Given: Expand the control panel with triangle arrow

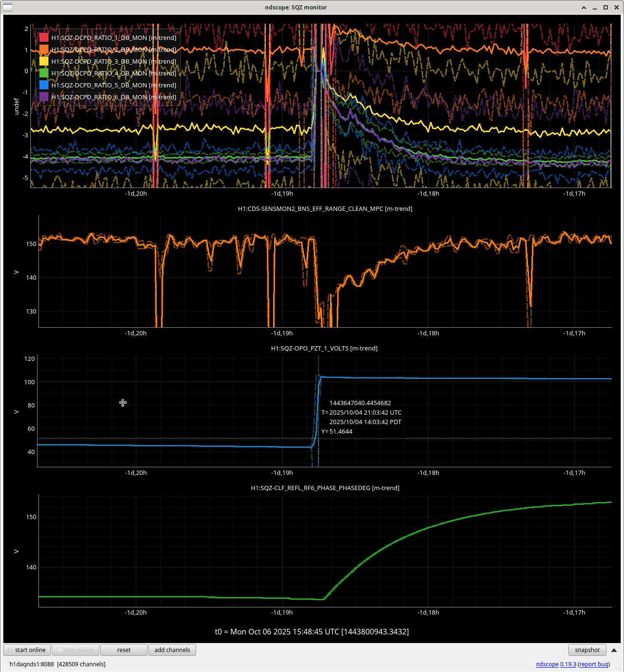Looking at the screenshot, I should [x=614, y=650].
